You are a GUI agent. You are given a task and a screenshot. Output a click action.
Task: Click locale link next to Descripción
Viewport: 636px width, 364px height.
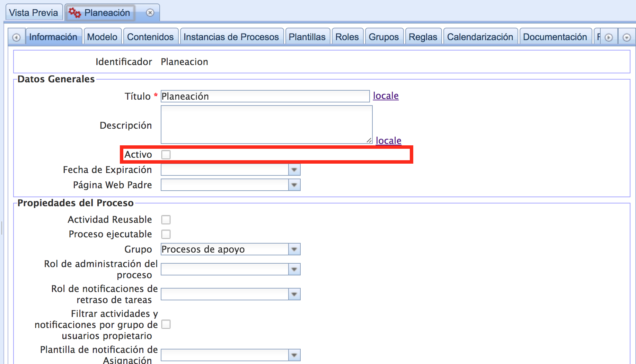tap(388, 141)
